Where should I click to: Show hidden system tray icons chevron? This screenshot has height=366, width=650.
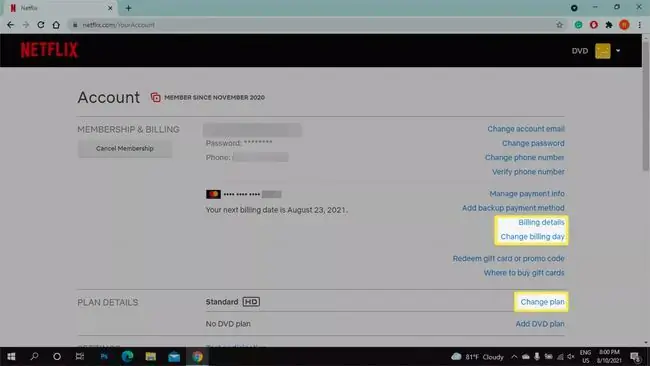pyautogui.click(x=514, y=356)
